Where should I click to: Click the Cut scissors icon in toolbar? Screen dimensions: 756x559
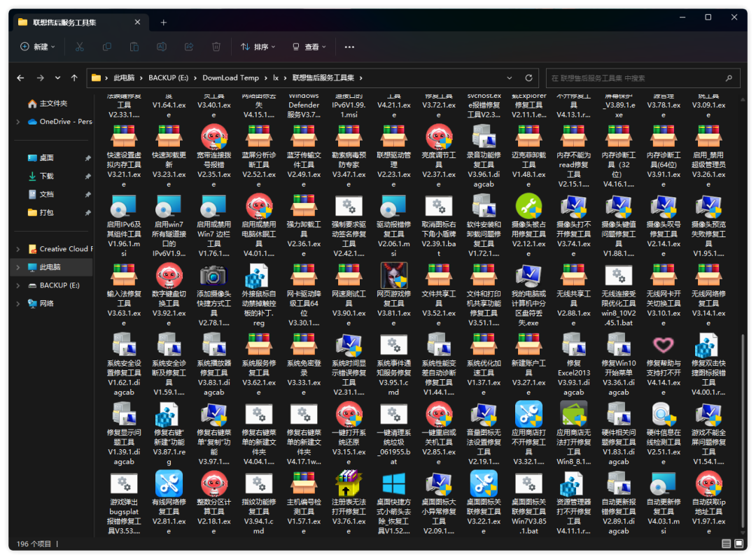(80, 47)
